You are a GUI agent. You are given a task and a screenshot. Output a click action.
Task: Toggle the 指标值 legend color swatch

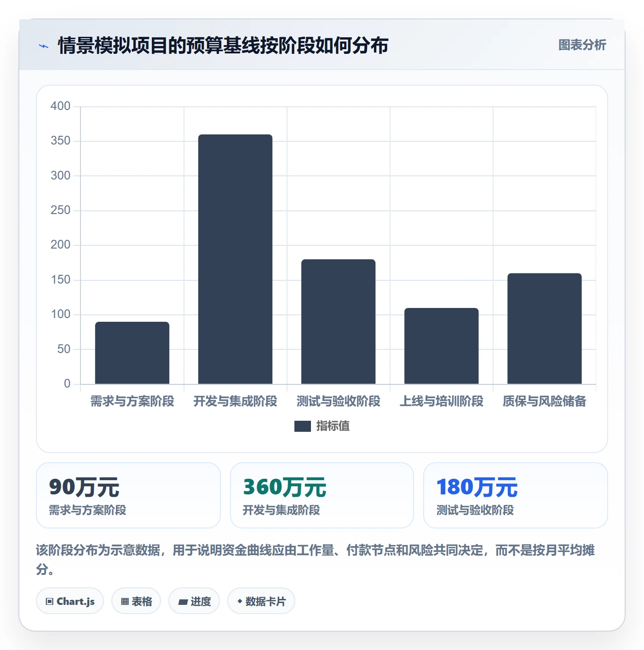303,426
